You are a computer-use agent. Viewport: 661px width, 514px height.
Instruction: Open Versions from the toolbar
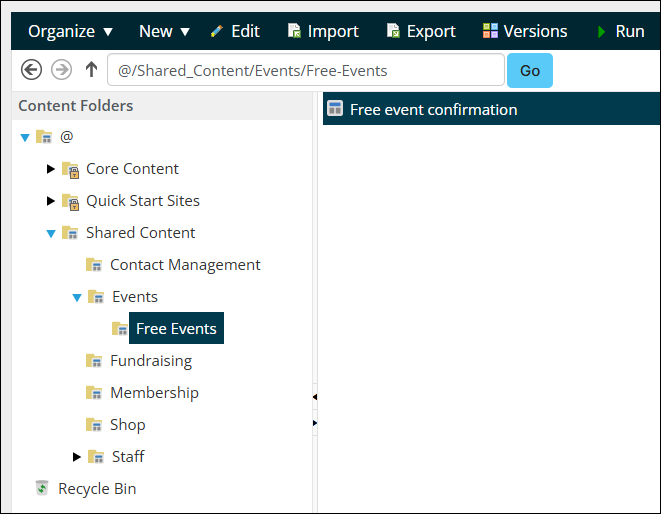point(525,31)
